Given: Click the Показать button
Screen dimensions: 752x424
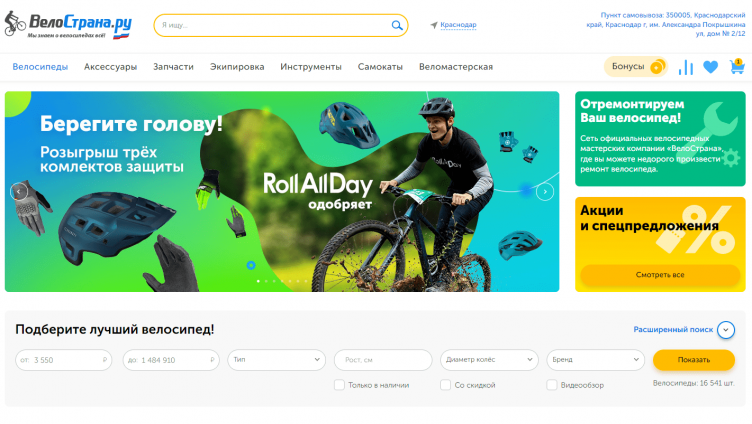Looking at the screenshot, I should [x=693, y=360].
